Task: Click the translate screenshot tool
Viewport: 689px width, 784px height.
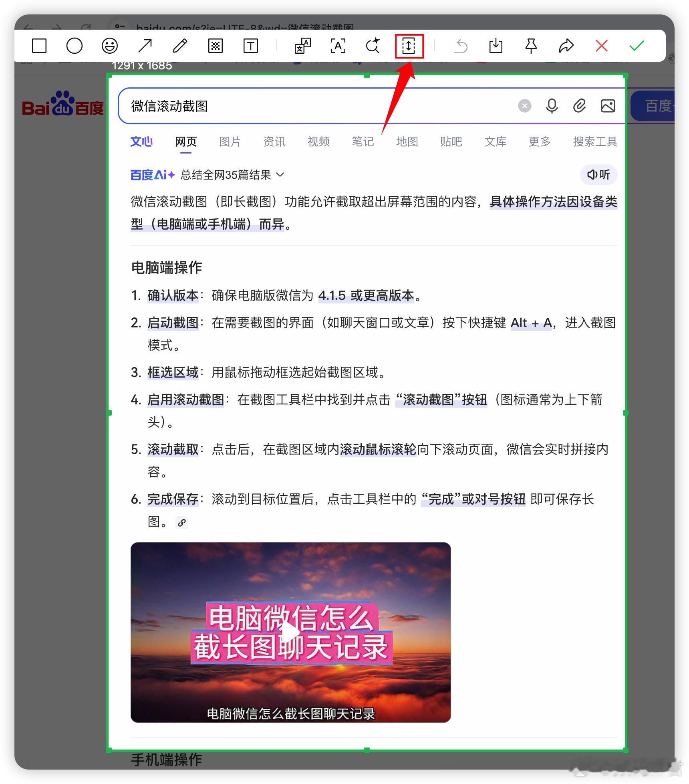Action: point(303,46)
